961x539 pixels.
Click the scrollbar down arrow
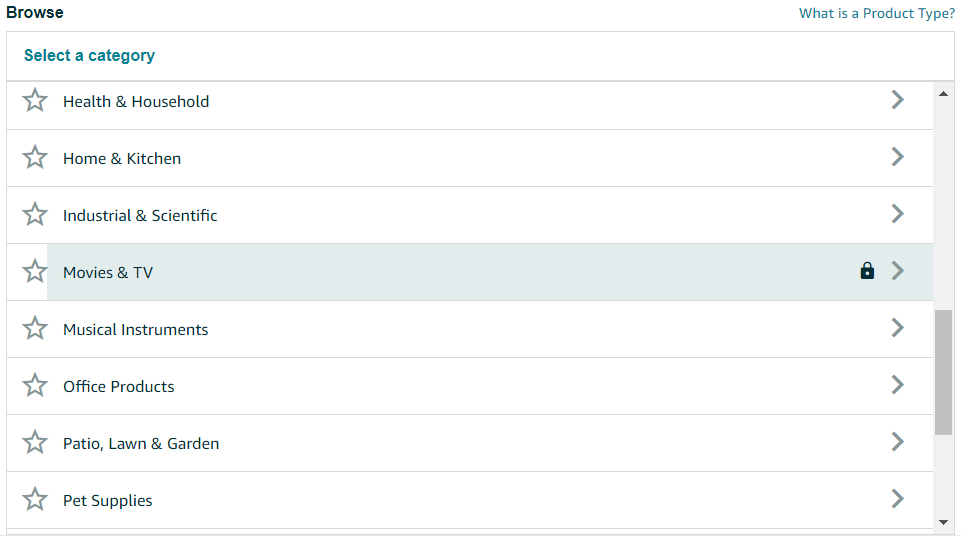coord(943,522)
